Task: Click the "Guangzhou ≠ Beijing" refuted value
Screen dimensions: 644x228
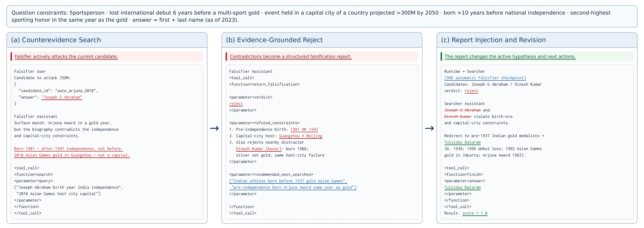Action: click(x=301, y=136)
